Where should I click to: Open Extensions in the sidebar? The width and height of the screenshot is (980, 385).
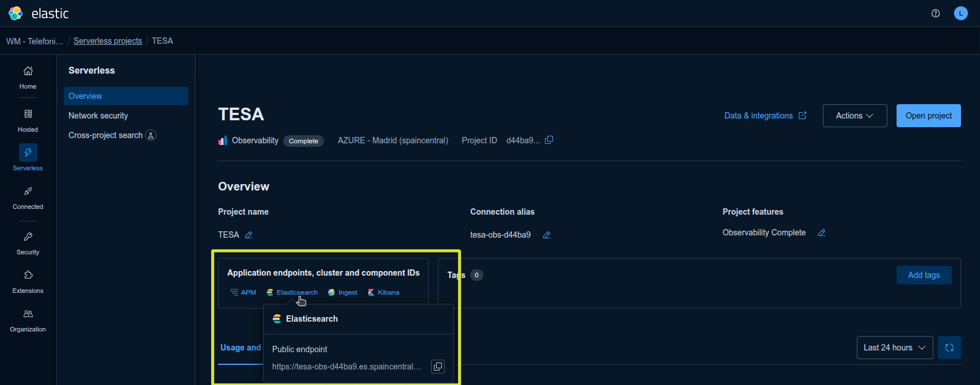(28, 282)
